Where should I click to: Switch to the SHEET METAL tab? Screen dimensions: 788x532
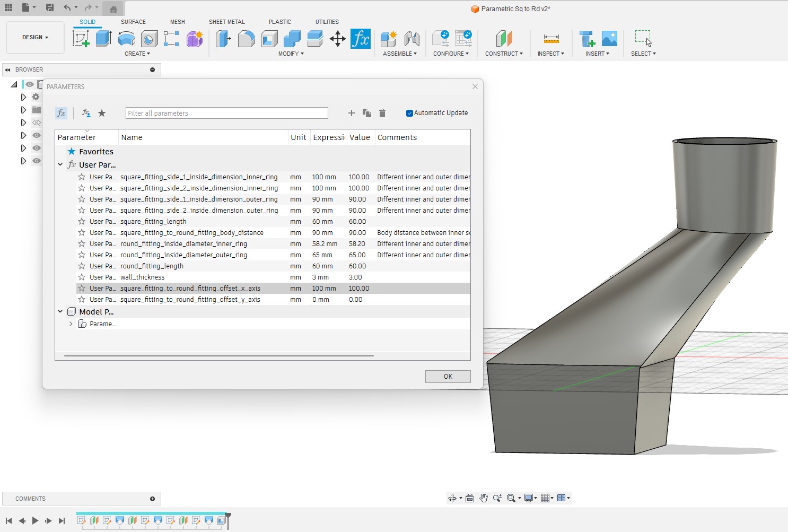(226, 22)
